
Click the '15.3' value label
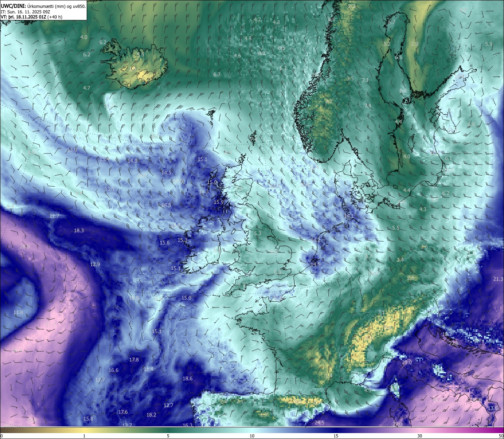pyautogui.click(x=182, y=240)
